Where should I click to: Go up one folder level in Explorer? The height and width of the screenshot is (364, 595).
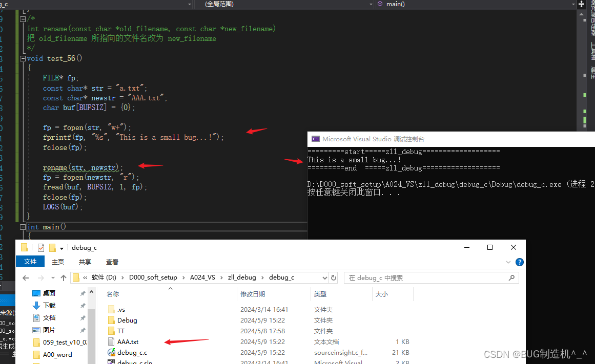point(64,278)
